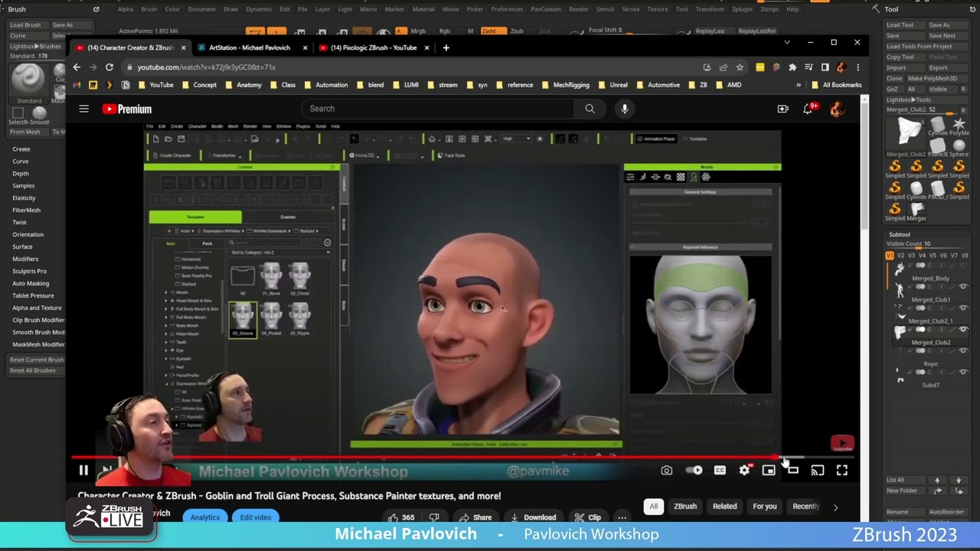Open YouTube notifications bell
The height and width of the screenshot is (551, 980).
point(807,109)
